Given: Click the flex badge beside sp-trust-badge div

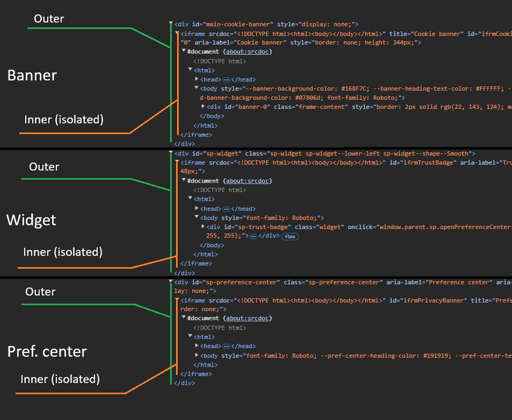Looking at the screenshot, I should coord(290,236).
